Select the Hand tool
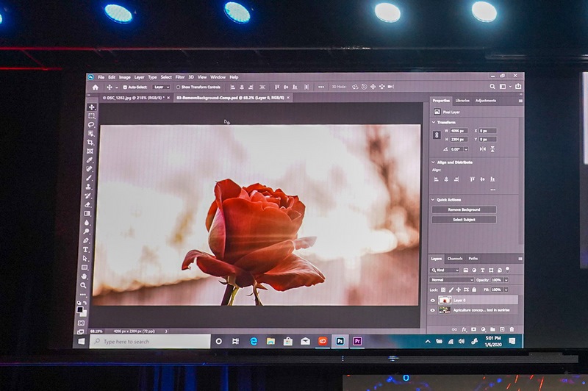Screen dimensions: 588x391 (84, 276)
